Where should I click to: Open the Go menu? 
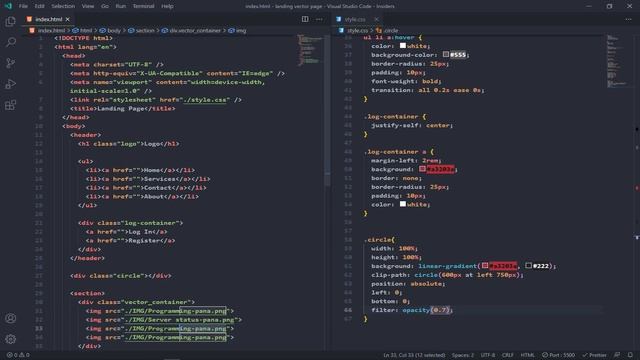tap(105, 6)
